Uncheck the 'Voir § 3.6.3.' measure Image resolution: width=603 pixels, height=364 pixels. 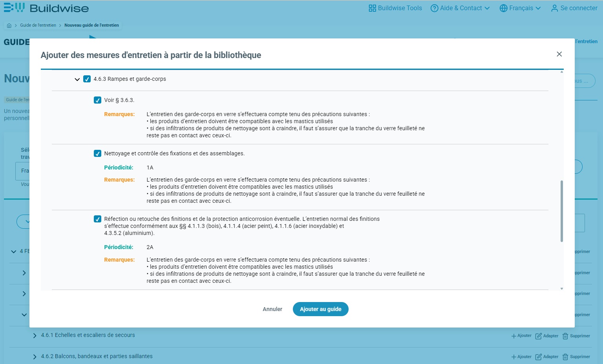point(98,100)
